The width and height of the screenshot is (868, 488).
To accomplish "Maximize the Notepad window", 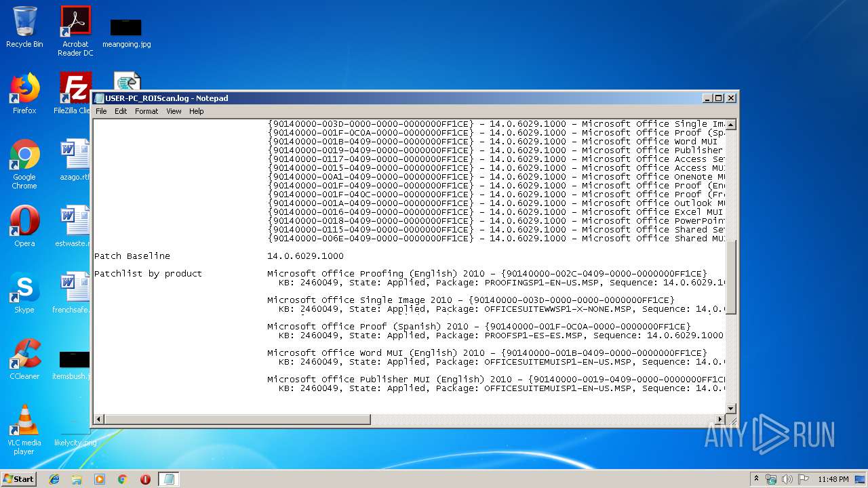I will click(719, 98).
